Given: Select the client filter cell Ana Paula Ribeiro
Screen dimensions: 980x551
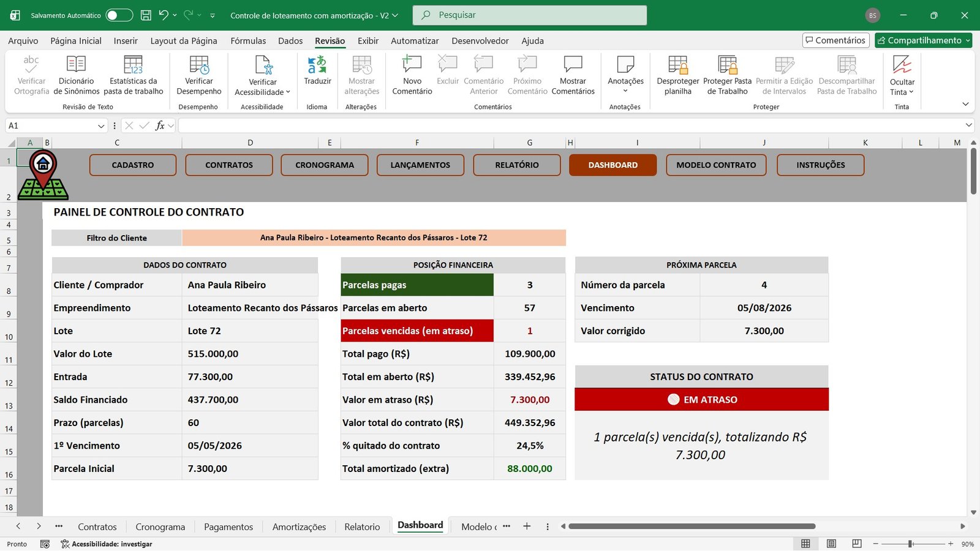Looking at the screenshot, I should [374, 238].
